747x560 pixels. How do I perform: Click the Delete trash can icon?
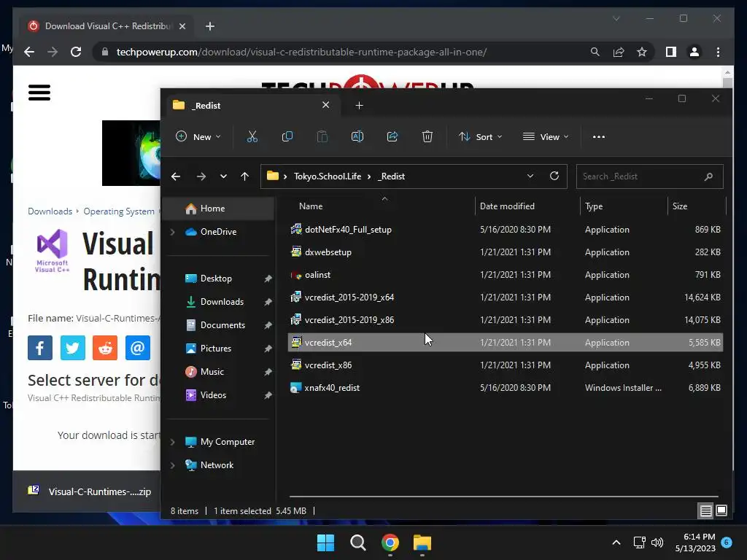click(427, 136)
